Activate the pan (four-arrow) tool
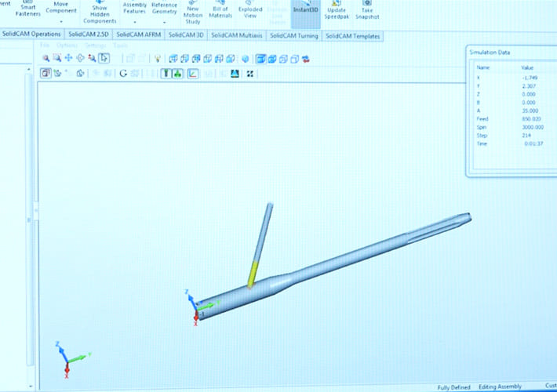 [x=68, y=58]
